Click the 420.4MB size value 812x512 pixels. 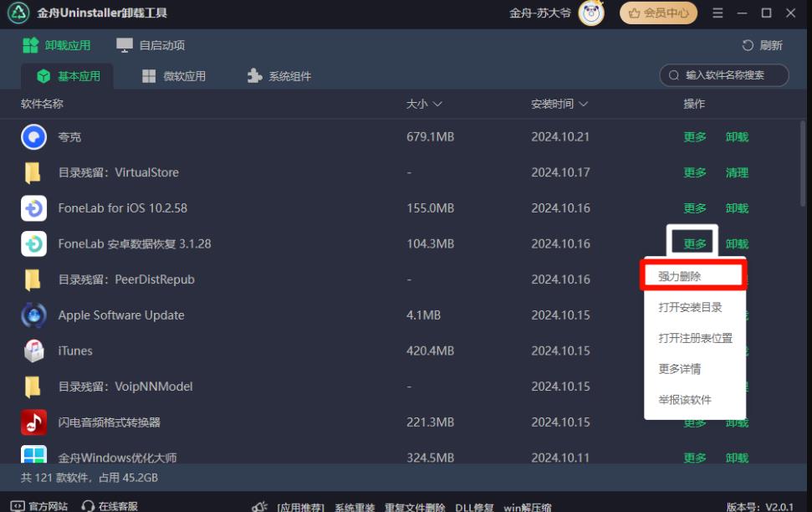430,351
